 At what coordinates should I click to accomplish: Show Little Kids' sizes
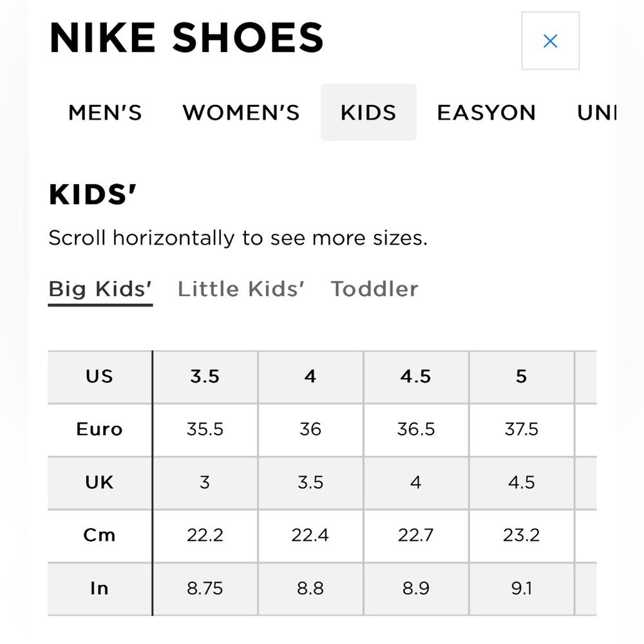pos(241,289)
